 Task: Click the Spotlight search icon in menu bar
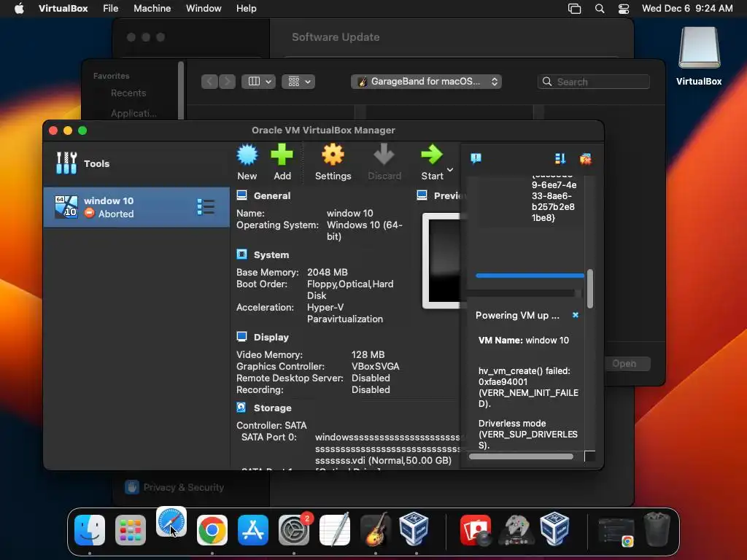[x=600, y=9]
